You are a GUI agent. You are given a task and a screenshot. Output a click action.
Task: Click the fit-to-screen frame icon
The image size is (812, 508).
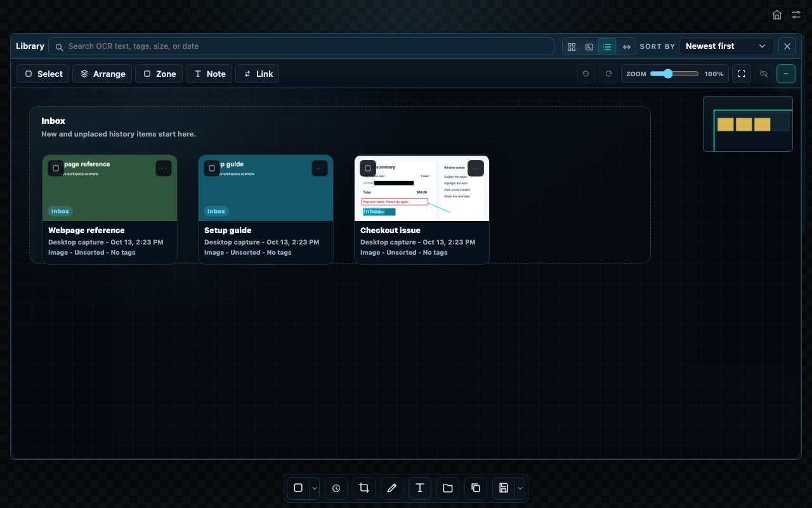click(x=741, y=74)
